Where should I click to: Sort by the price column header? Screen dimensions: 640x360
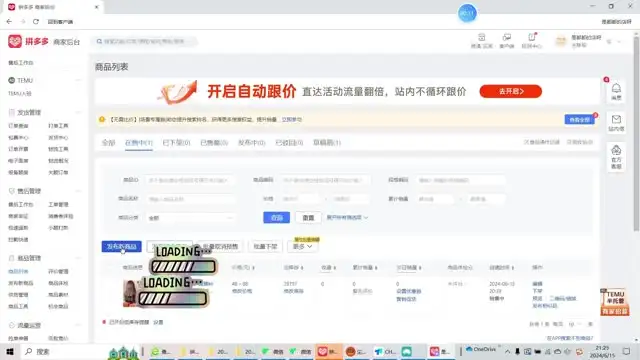243,267
